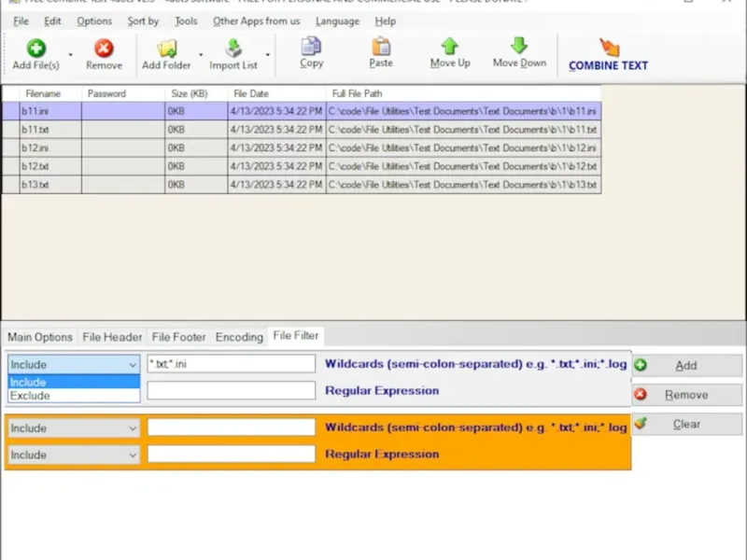Open the File menu
Screen dimensions: 747x560
tap(21, 21)
